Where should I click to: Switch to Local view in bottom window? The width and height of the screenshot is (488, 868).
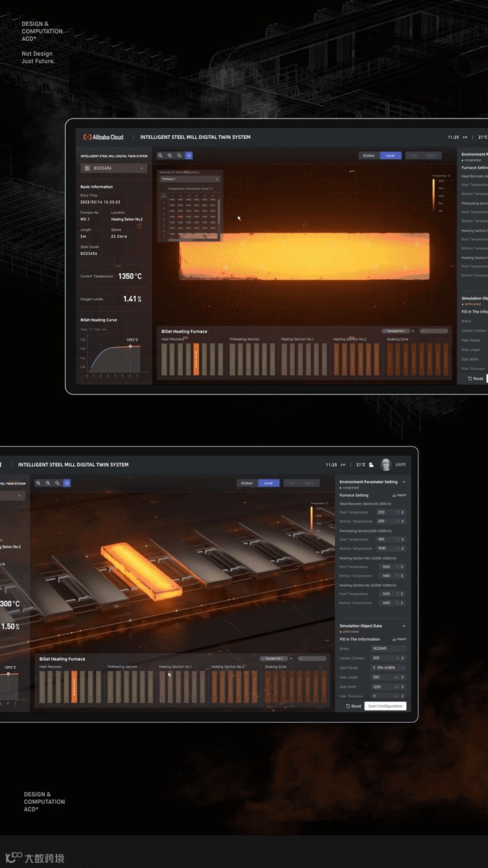coord(268,483)
